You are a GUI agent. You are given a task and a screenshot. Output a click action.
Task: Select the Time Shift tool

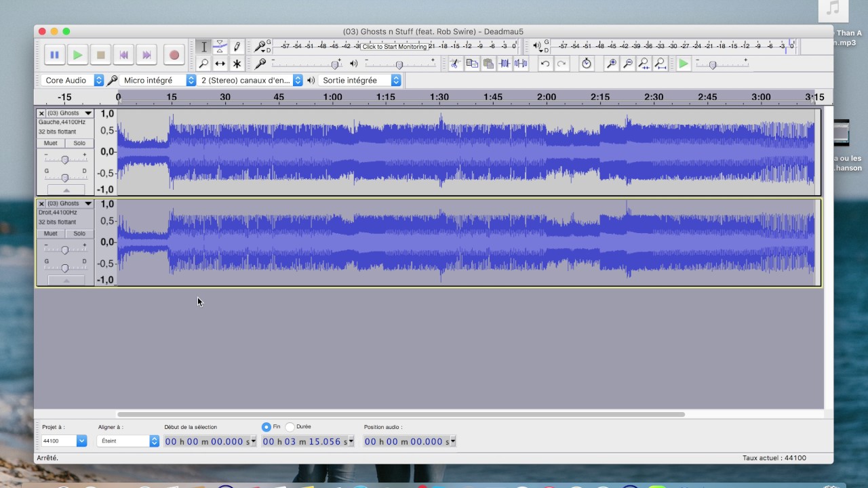pyautogui.click(x=220, y=64)
